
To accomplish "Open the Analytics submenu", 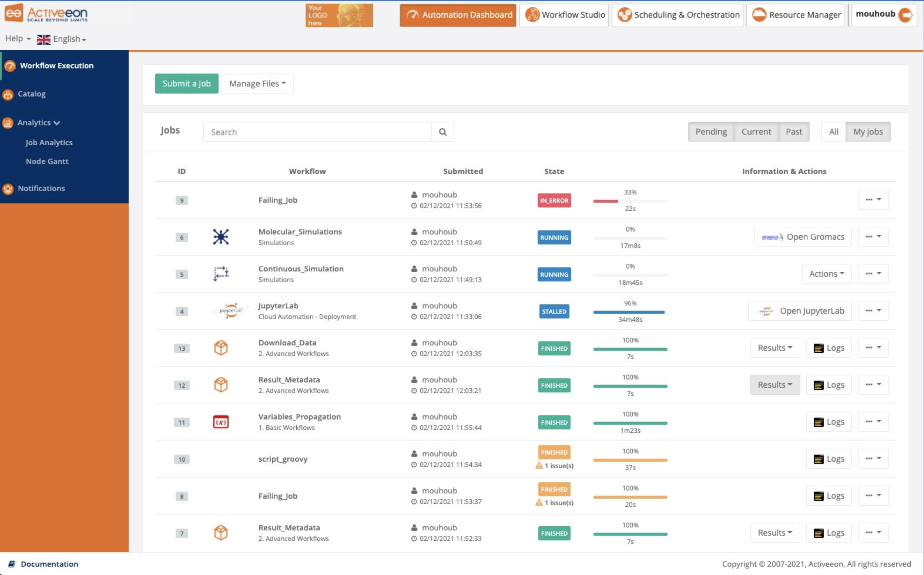I will [x=37, y=122].
